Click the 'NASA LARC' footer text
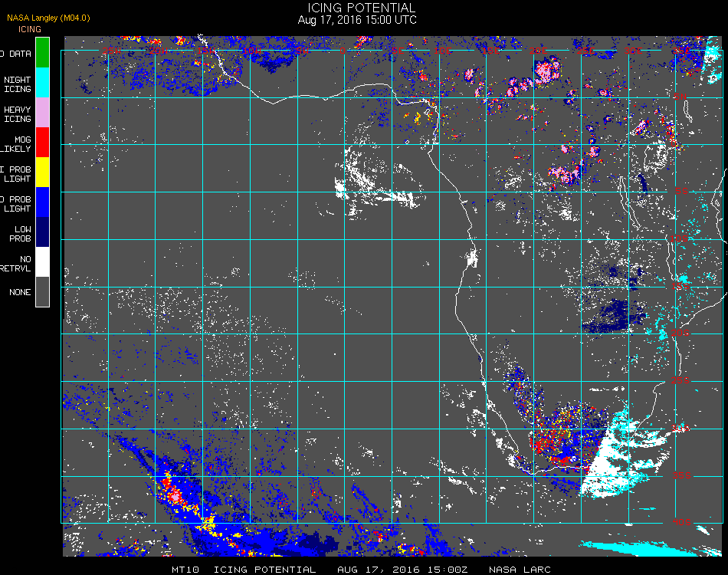This screenshot has width=728, height=575. pos(520,570)
